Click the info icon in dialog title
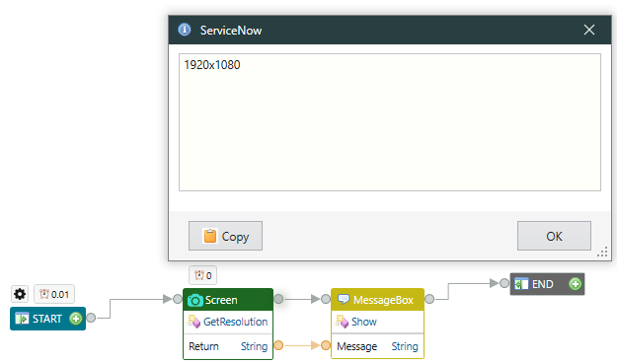 tap(185, 30)
